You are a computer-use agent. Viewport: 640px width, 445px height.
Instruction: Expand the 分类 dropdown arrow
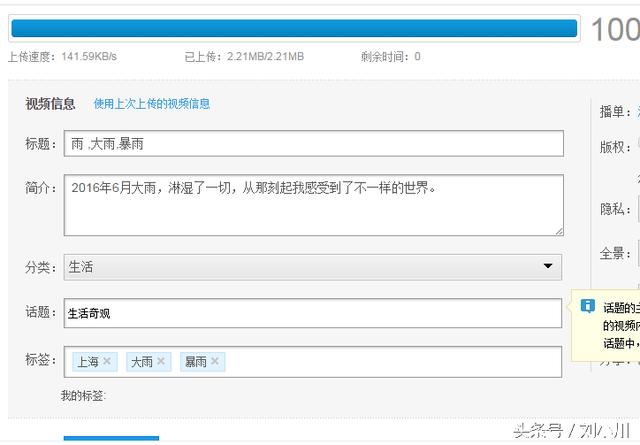coord(547,267)
